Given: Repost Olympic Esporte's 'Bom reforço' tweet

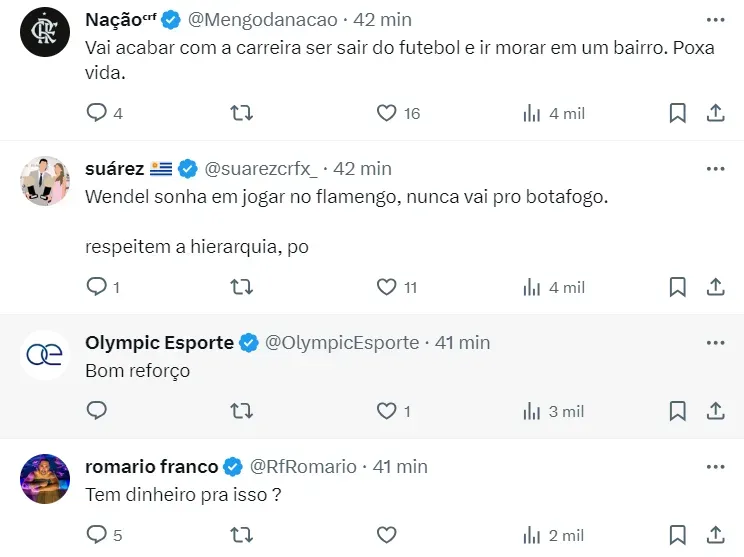Looking at the screenshot, I should point(241,411).
